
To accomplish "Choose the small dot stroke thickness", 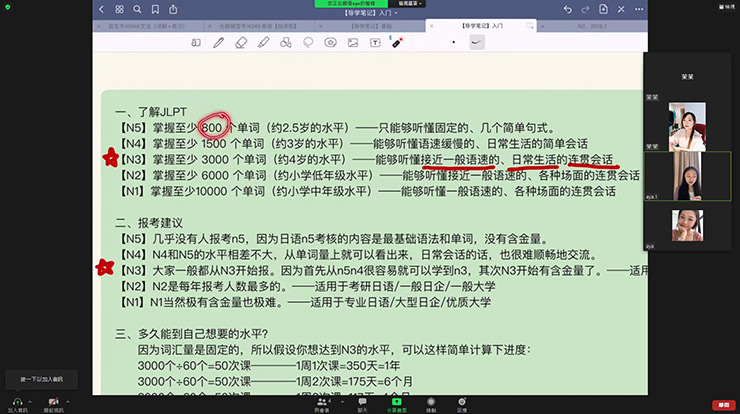I will 454,42.
